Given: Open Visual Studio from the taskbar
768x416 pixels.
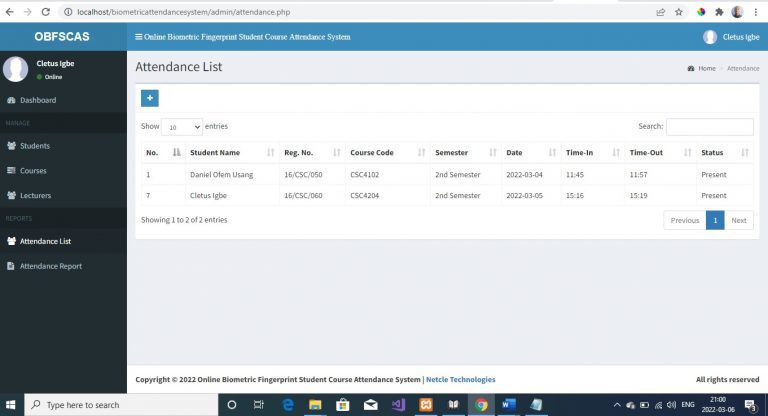Looking at the screenshot, I should [x=398, y=405].
